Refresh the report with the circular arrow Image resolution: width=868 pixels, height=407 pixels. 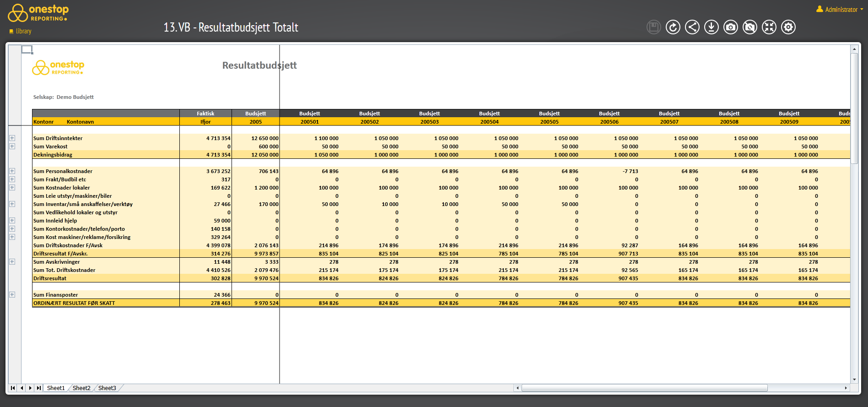pos(673,27)
